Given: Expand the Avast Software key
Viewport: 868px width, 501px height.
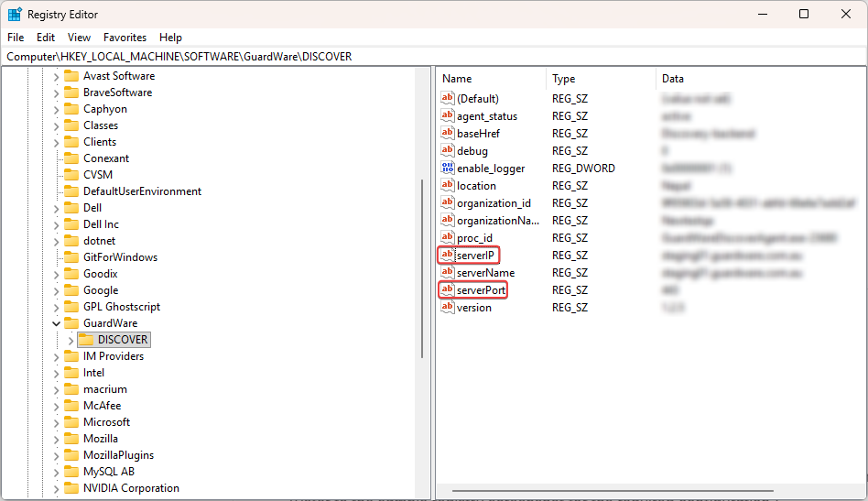Looking at the screenshot, I should (x=56, y=76).
